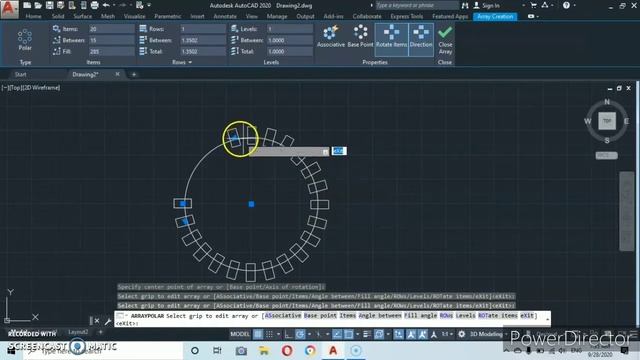The height and width of the screenshot is (360, 640).
Task: Click the center grip of the polar array
Action: tap(251, 204)
